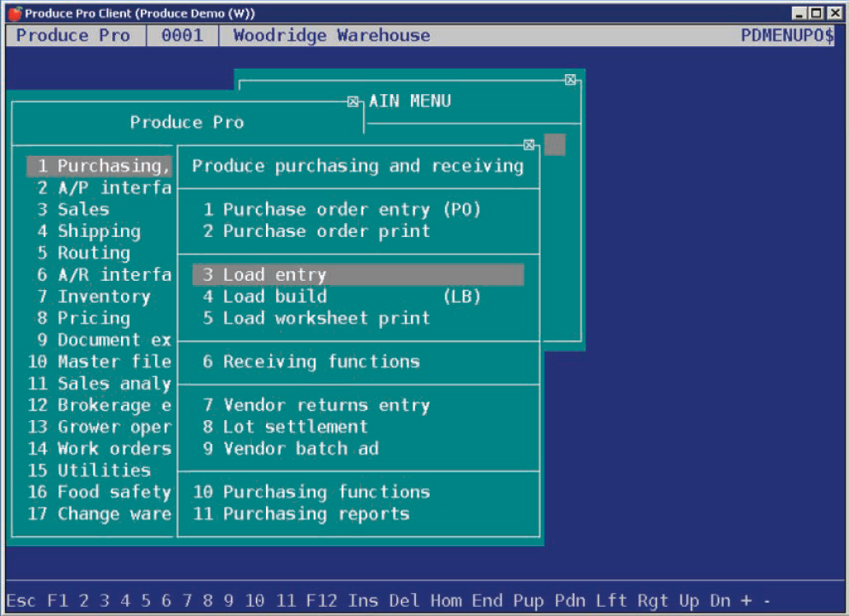849x616 pixels.
Task: Choose 7 Vendor returns entry
Action: [x=317, y=405]
